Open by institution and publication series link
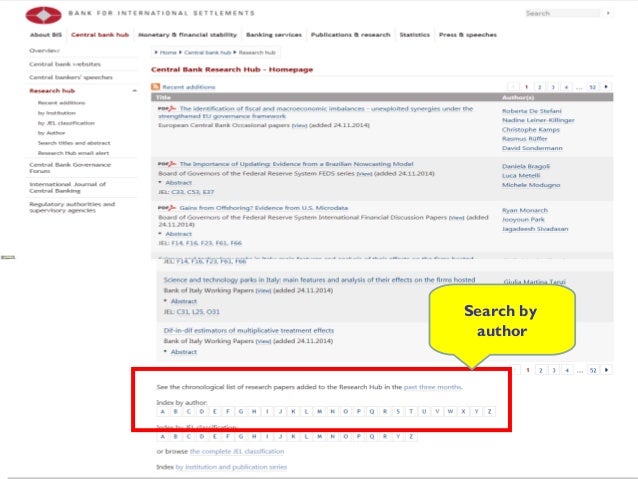The image size is (638, 479). pos(231,467)
